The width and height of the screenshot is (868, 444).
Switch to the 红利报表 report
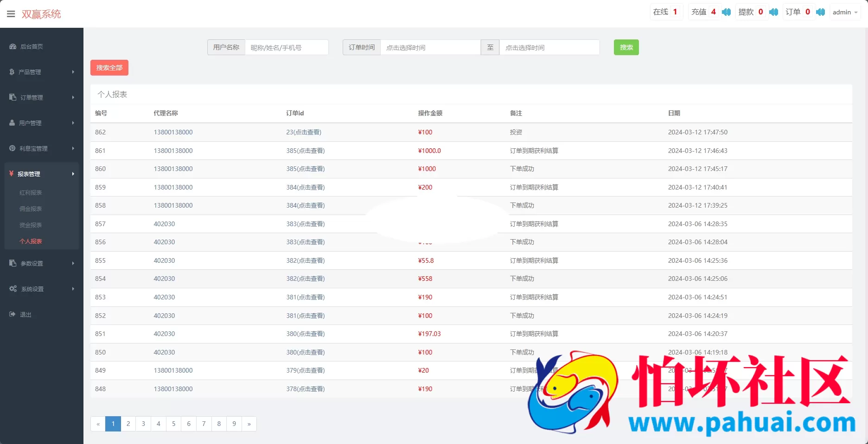tap(31, 192)
